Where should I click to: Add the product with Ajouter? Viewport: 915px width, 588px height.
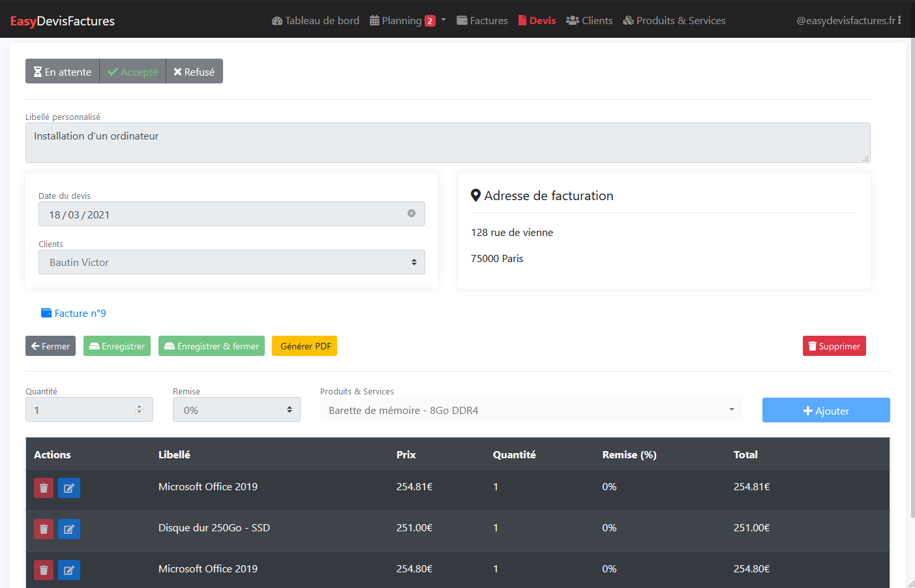826,410
